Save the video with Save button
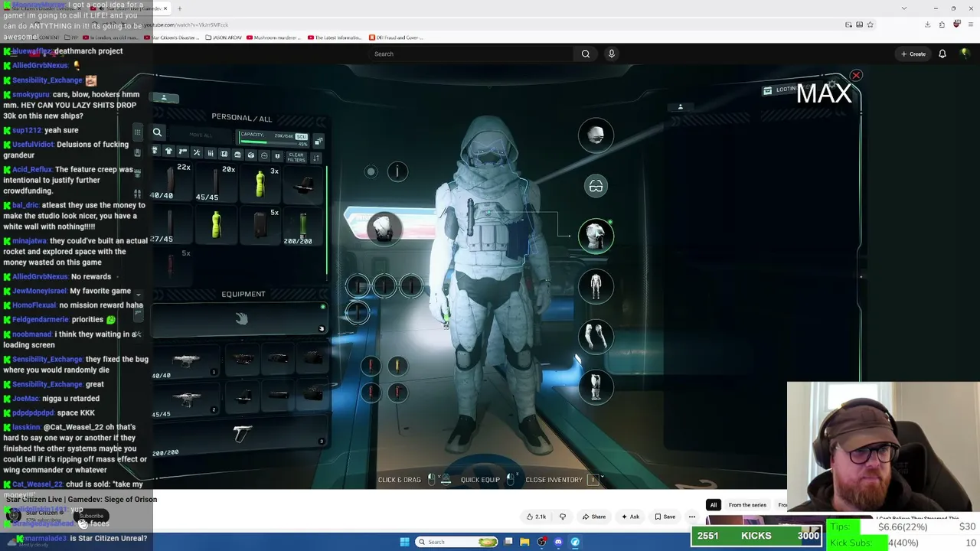Viewport: 980px width, 551px height. [x=665, y=517]
